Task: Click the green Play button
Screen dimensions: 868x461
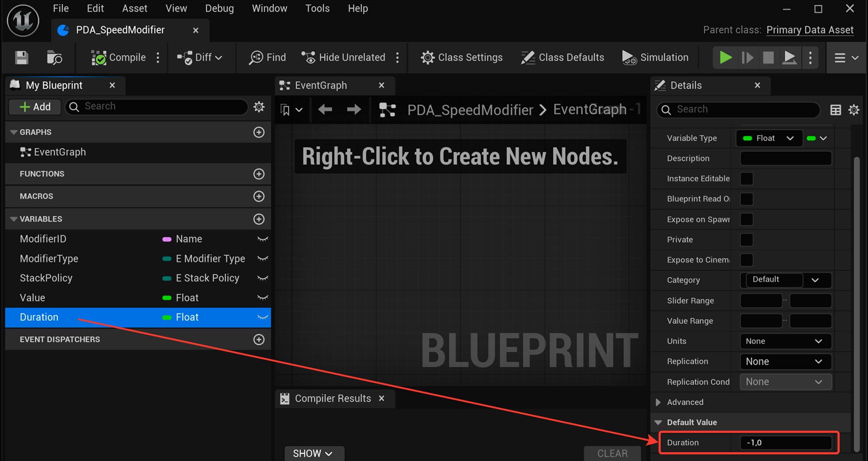Action: pos(725,58)
